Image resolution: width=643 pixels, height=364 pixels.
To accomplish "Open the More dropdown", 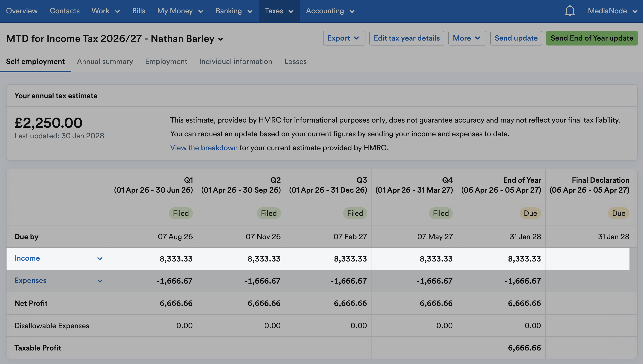I will [x=467, y=38].
